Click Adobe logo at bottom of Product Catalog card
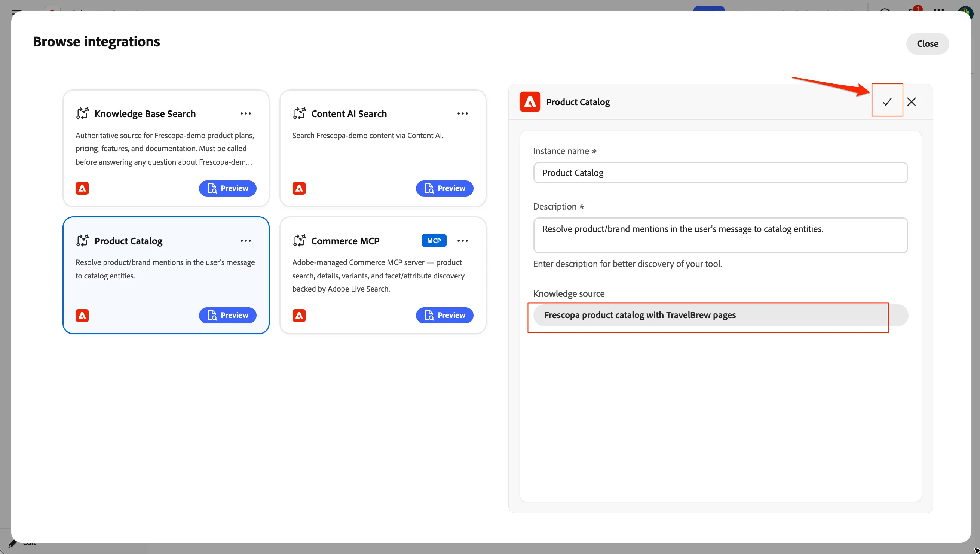 (82, 316)
